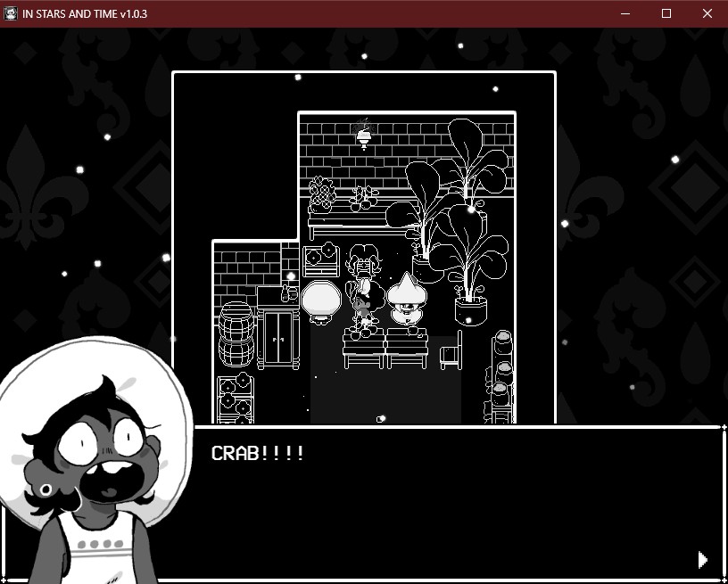This screenshot has height=584, width=728.
Task: Click the wooden chair by the bench
Action: [x=451, y=351]
